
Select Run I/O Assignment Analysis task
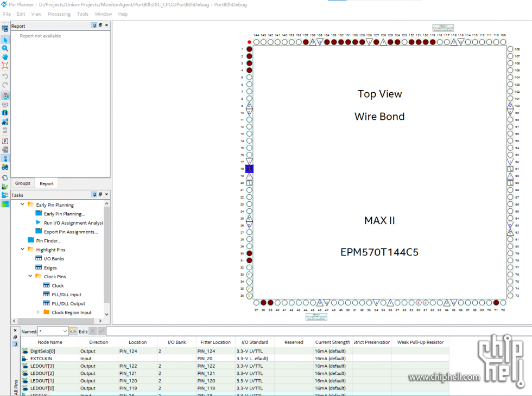[73, 223]
